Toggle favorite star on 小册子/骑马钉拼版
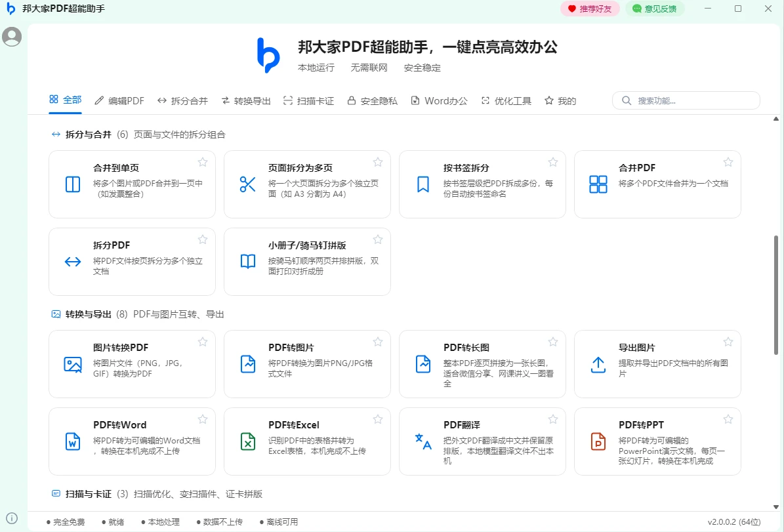 click(x=378, y=239)
